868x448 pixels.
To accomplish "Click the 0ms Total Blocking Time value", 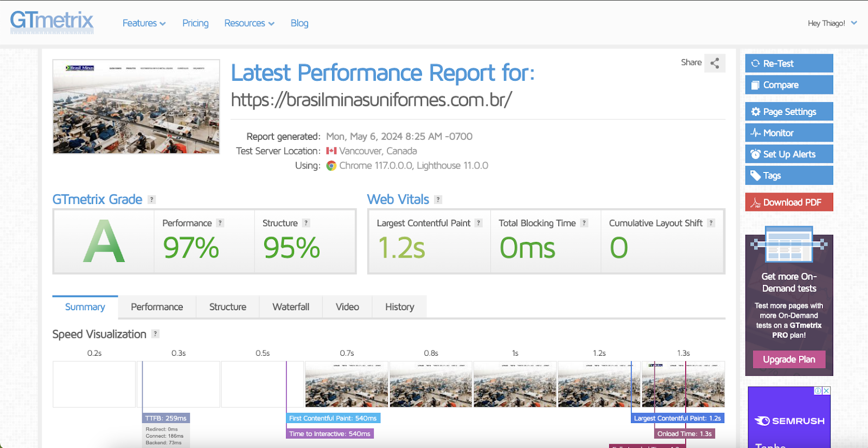I will (528, 248).
